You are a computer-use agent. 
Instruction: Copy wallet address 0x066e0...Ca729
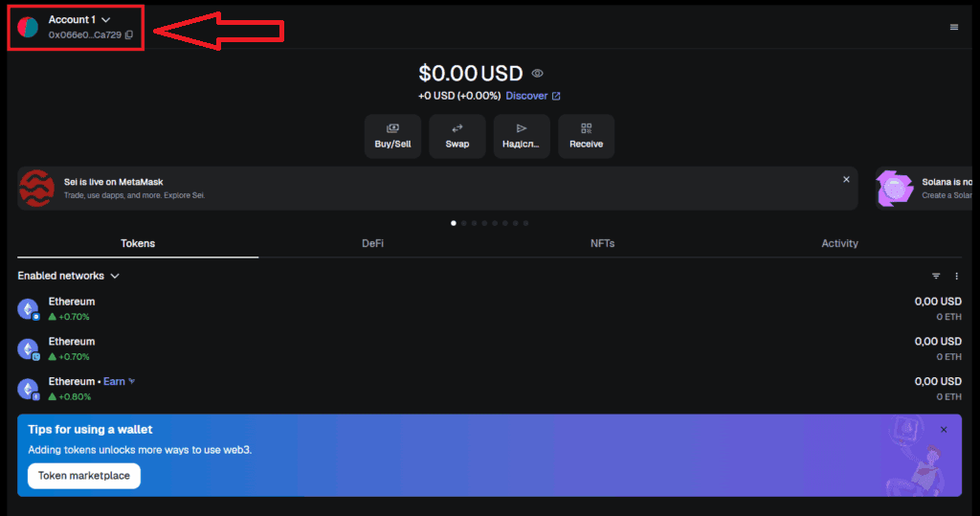(129, 35)
